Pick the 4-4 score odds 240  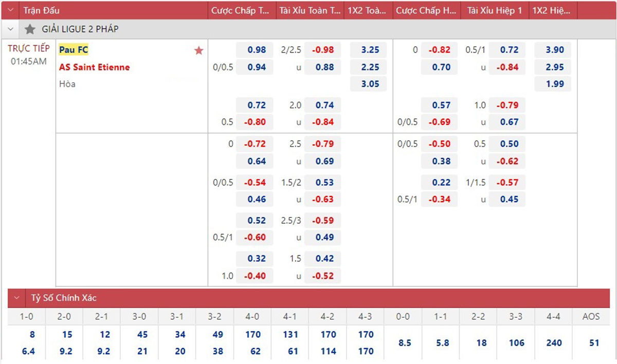pyautogui.click(x=554, y=342)
